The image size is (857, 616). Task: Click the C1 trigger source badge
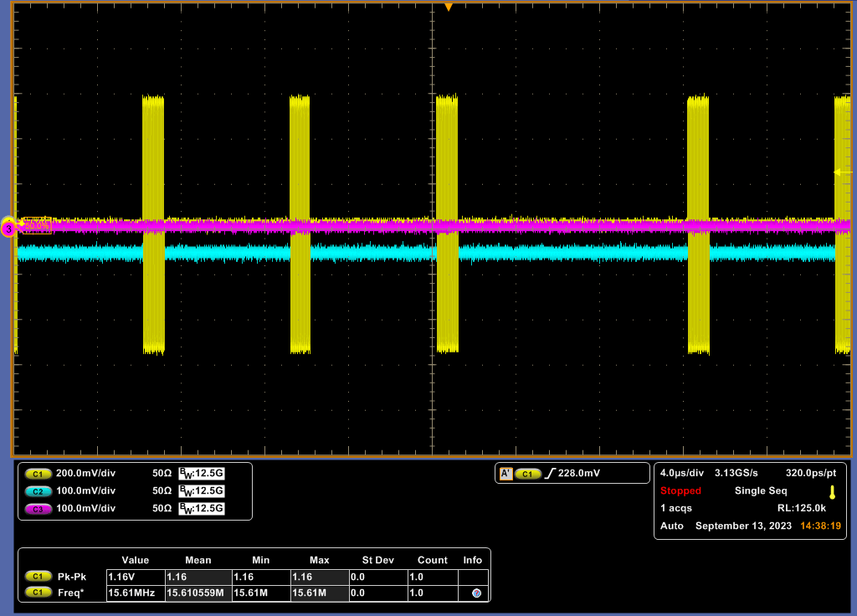pyautogui.click(x=528, y=474)
